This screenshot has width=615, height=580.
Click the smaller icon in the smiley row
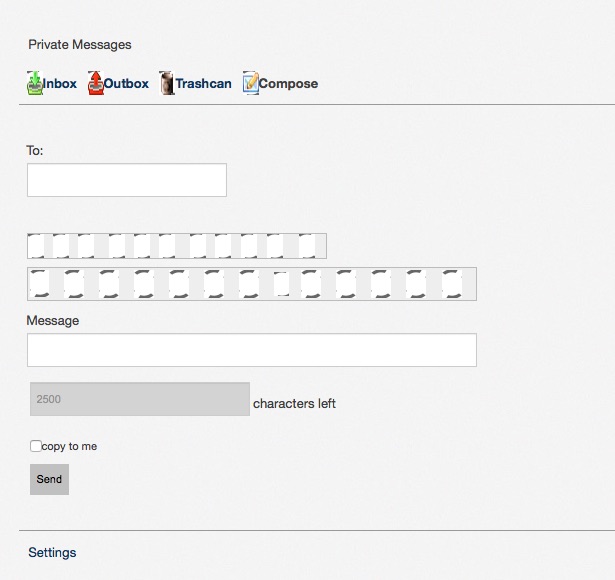coord(282,284)
